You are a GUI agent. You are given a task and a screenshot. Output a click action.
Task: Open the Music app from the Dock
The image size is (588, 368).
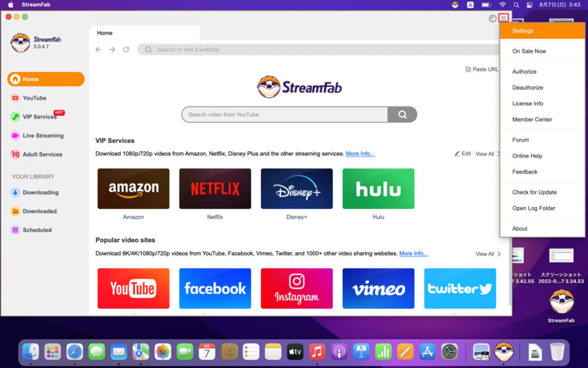317,352
